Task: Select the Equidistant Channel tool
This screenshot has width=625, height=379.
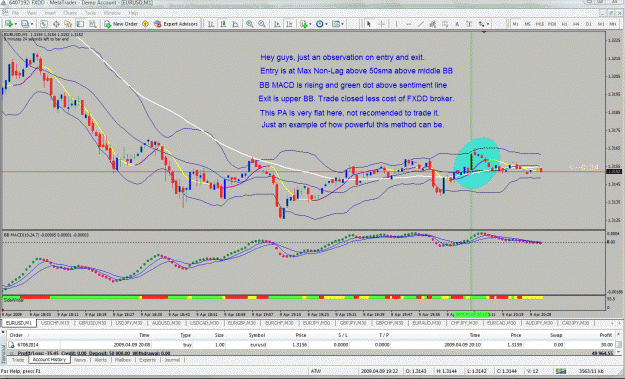Action: 433,24
